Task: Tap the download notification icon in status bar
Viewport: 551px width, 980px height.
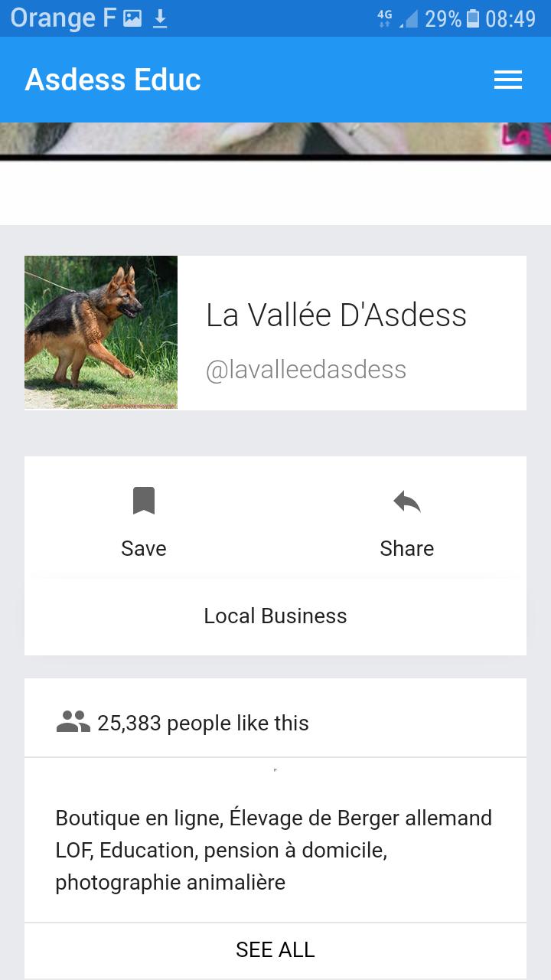Action: tap(159, 18)
